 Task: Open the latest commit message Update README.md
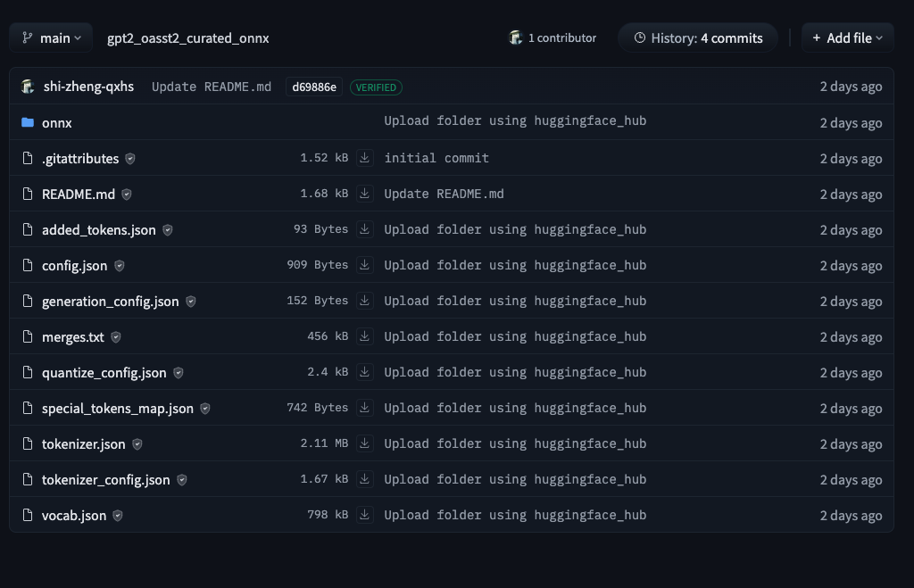click(212, 87)
